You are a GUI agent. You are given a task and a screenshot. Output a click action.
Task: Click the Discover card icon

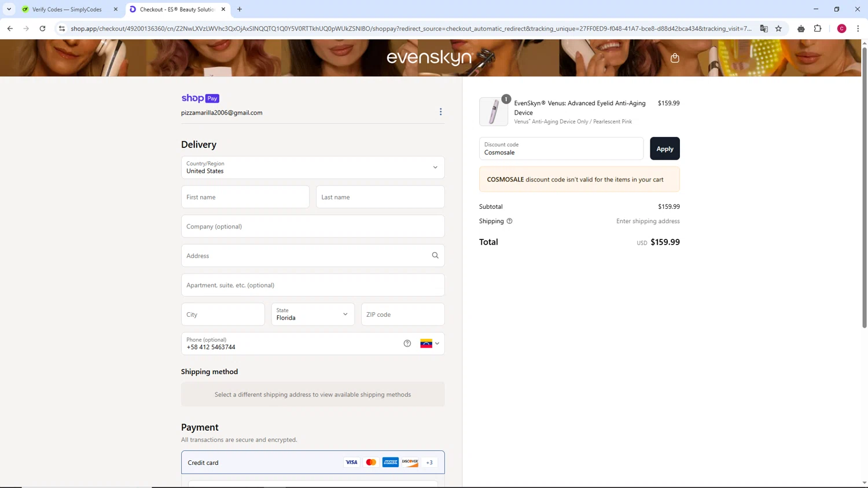click(410, 463)
